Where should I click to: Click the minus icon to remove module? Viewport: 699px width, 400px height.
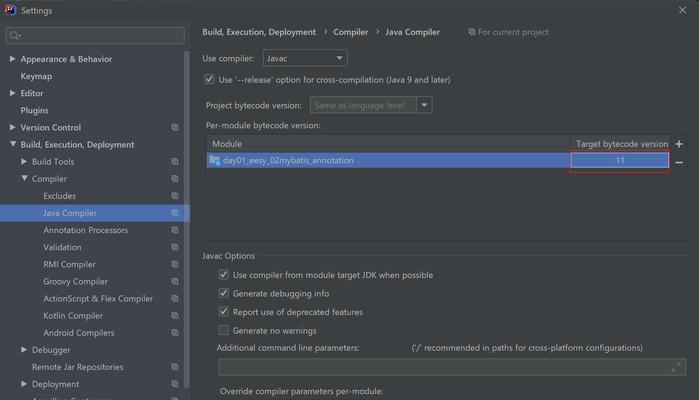coord(679,163)
